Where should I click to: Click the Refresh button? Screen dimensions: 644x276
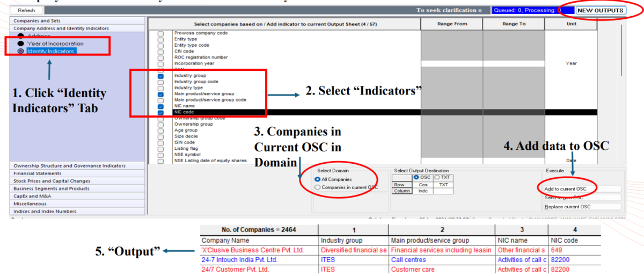click(x=26, y=10)
